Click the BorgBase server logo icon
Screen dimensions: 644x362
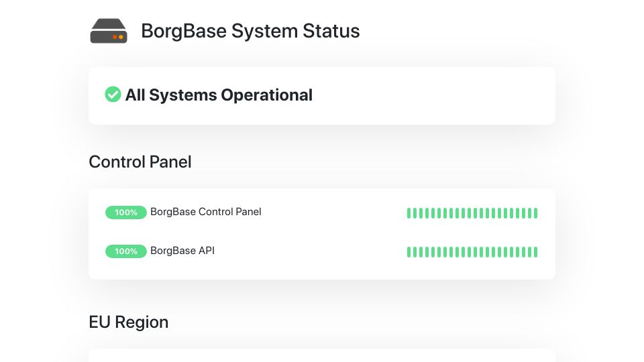tap(109, 31)
